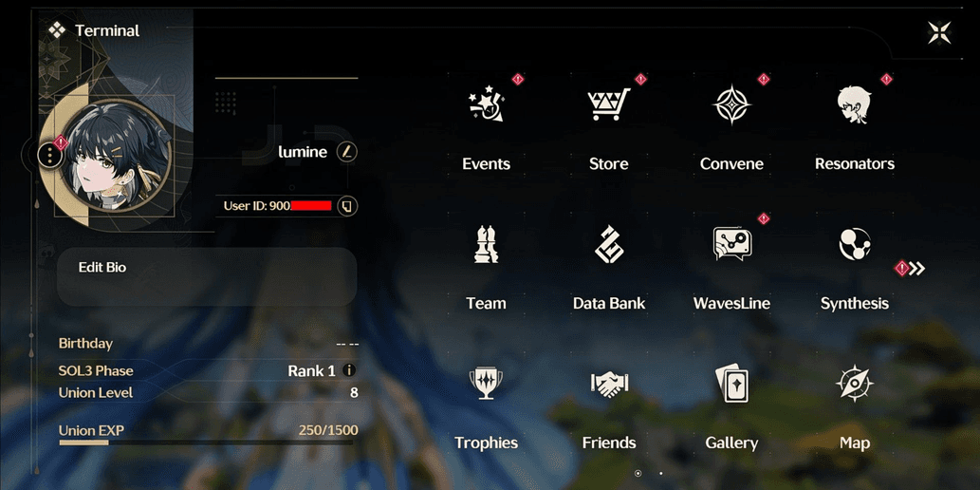Open the Data Bank icon
Image resolution: width=980 pixels, height=490 pixels.
tap(609, 244)
